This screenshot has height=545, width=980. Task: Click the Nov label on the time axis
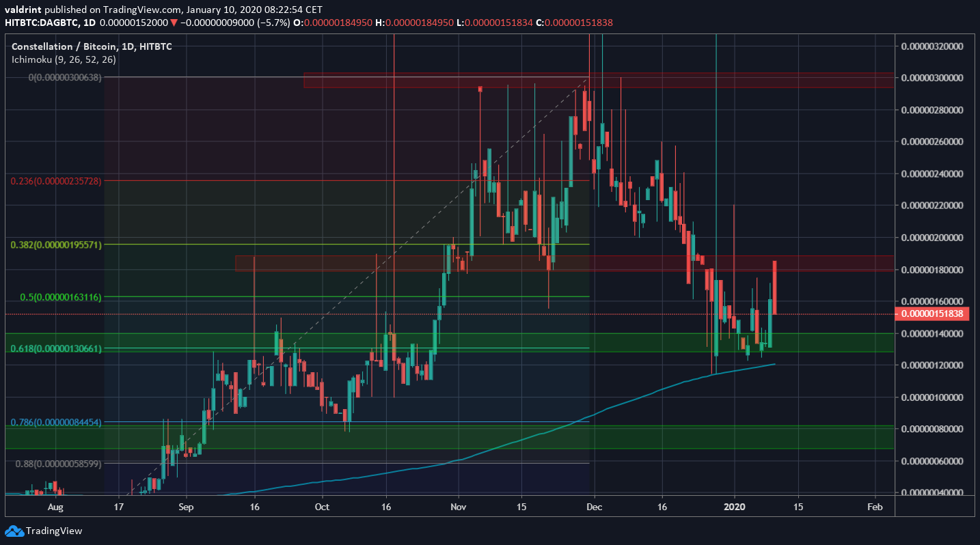click(x=458, y=507)
